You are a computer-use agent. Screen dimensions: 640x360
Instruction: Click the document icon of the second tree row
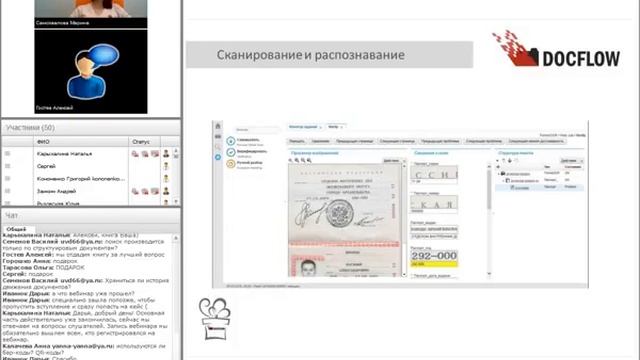(x=508, y=180)
